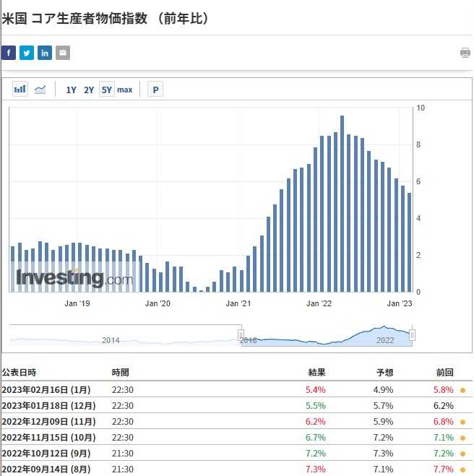Select the 2Y time range
Image resolution: width=474 pixels, height=476 pixels.
[89, 90]
